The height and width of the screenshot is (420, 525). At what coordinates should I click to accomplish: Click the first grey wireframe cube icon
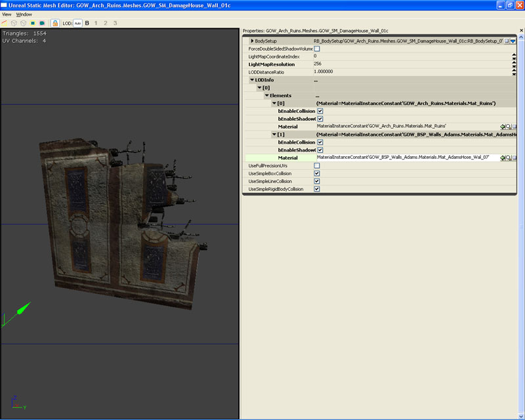14,23
